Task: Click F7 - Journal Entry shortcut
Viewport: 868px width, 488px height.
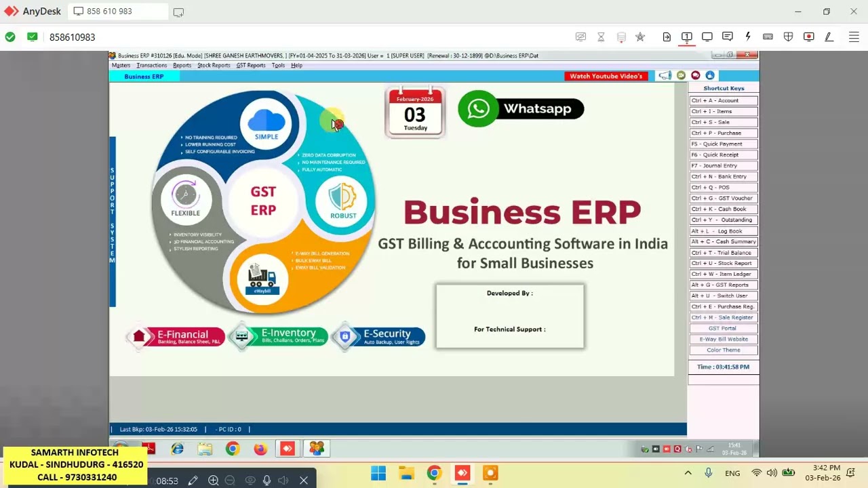Action: coord(724,165)
